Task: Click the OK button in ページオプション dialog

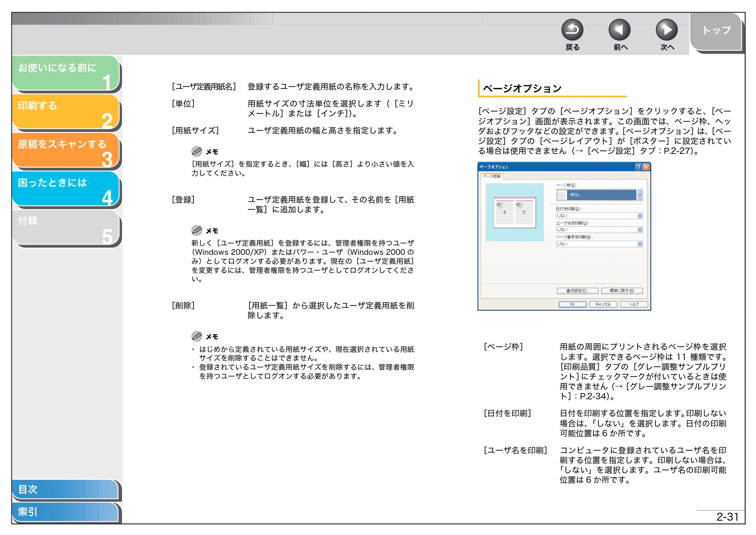Action: pyautogui.click(x=572, y=304)
